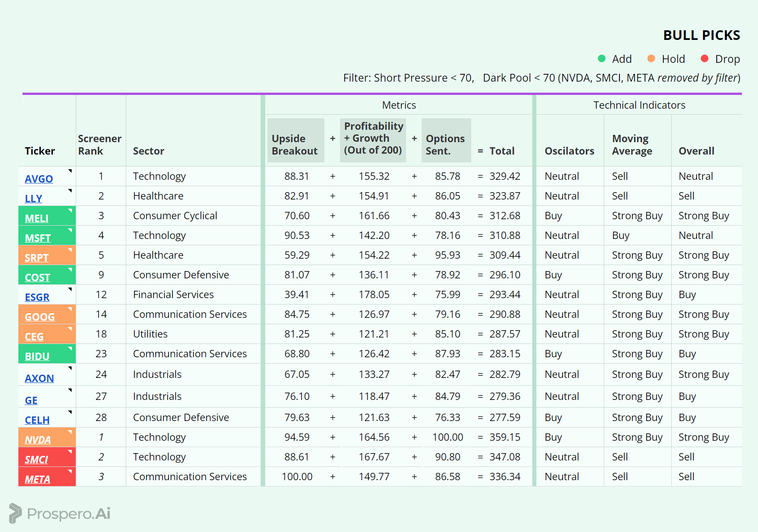Select total value 359.15 for NVDA
This screenshot has height=532, width=758.
[x=505, y=437]
